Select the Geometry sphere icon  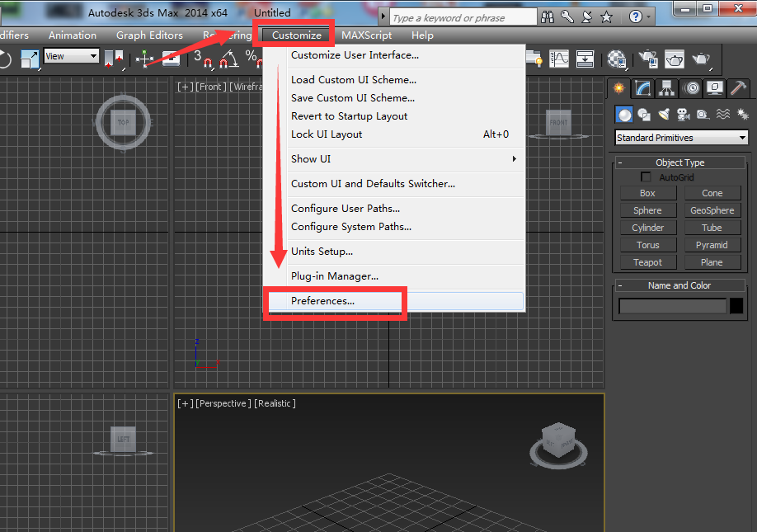click(624, 115)
